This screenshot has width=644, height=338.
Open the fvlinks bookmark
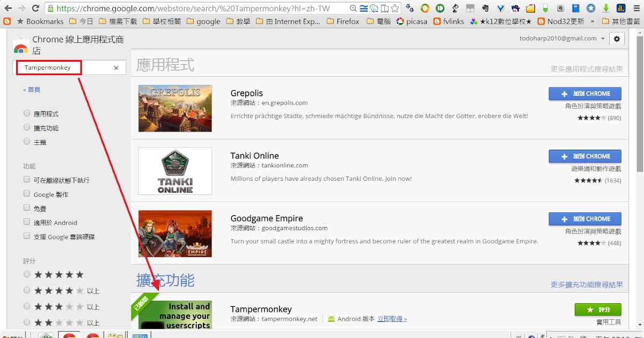(449, 21)
